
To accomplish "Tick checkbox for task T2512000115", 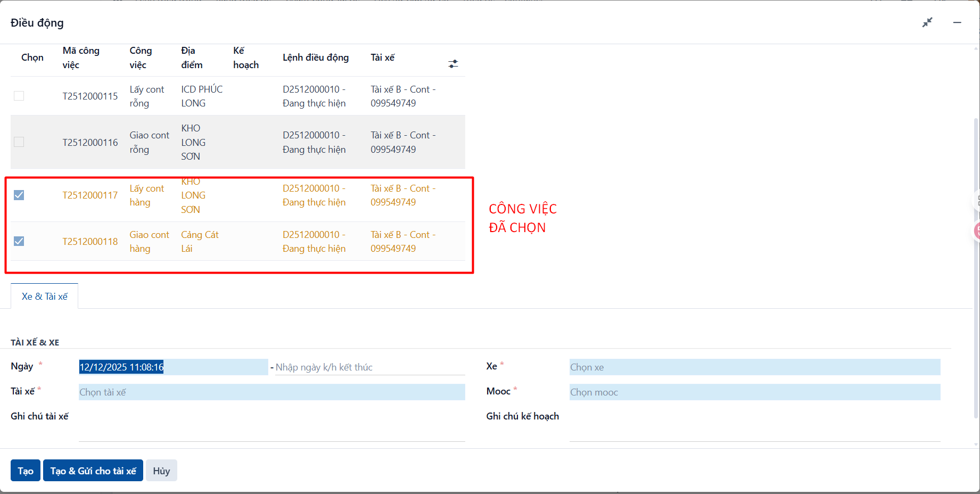I will (x=19, y=96).
